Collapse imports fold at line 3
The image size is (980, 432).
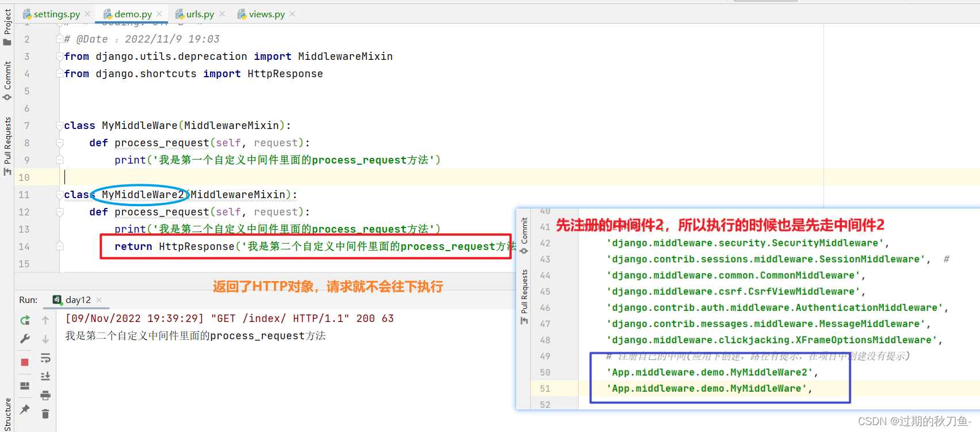pos(59,56)
